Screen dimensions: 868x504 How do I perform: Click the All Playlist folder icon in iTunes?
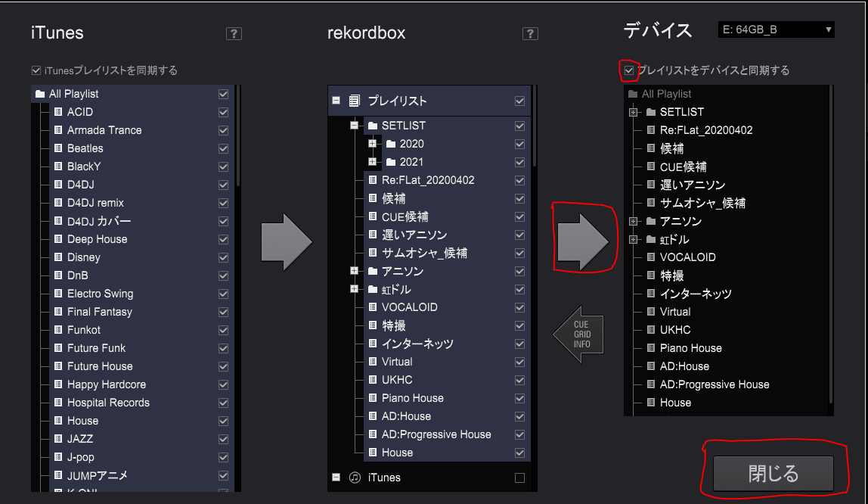tap(40, 94)
